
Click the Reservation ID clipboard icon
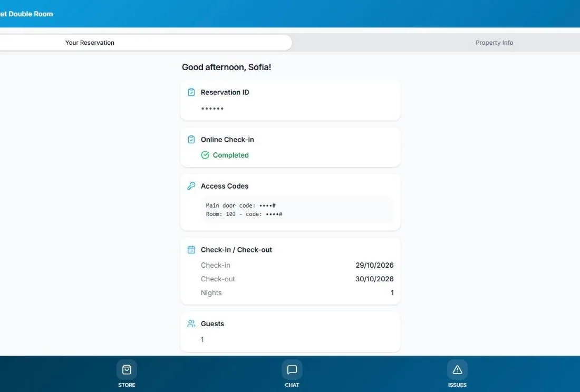pyautogui.click(x=191, y=92)
